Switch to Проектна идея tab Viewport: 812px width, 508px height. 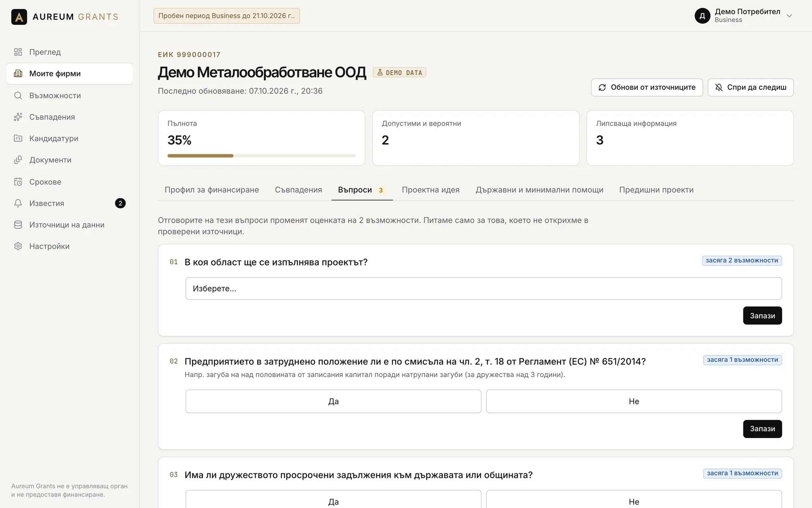pyautogui.click(x=430, y=190)
